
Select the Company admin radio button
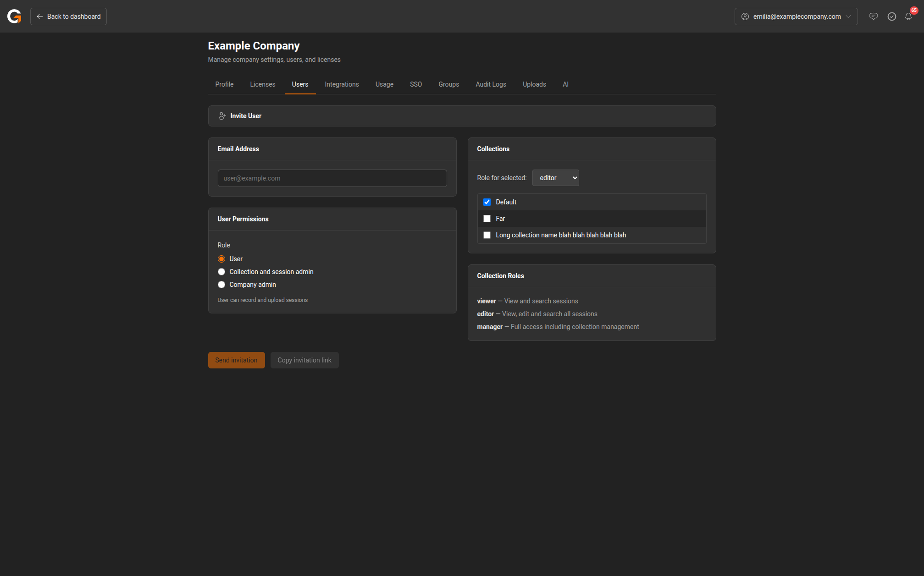[x=221, y=285]
